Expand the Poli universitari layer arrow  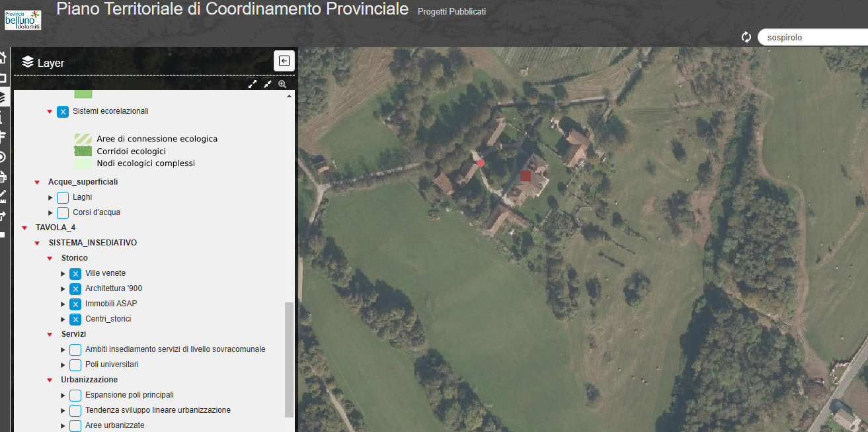coord(63,365)
